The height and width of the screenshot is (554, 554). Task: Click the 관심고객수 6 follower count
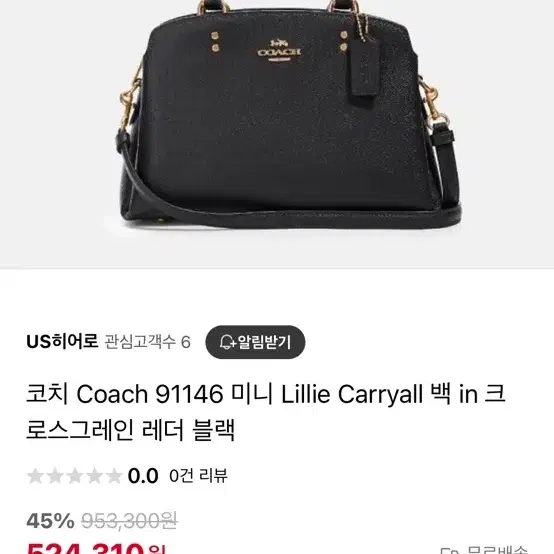[x=148, y=342]
